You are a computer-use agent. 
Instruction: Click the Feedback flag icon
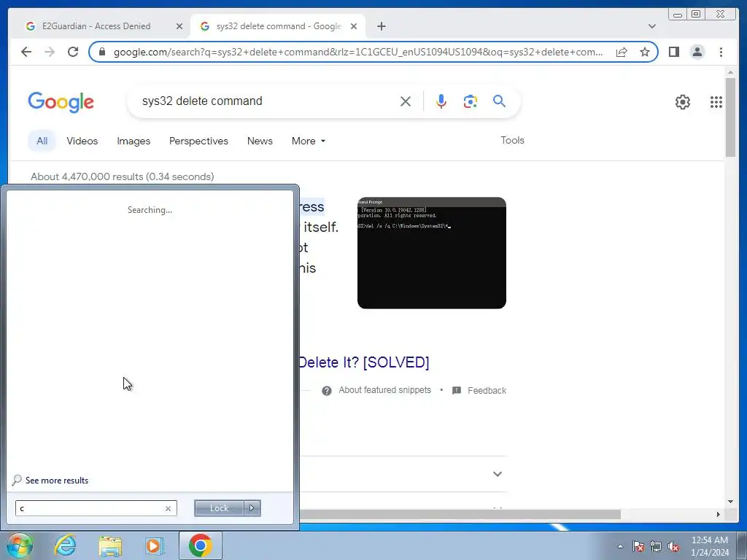pos(457,391)
